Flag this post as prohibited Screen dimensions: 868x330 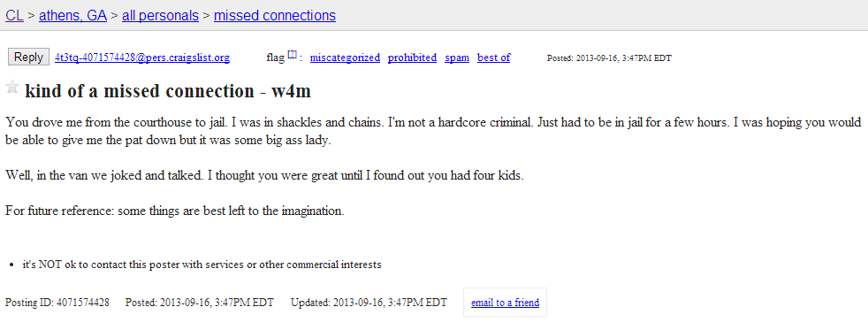click(x=413, y=58)
